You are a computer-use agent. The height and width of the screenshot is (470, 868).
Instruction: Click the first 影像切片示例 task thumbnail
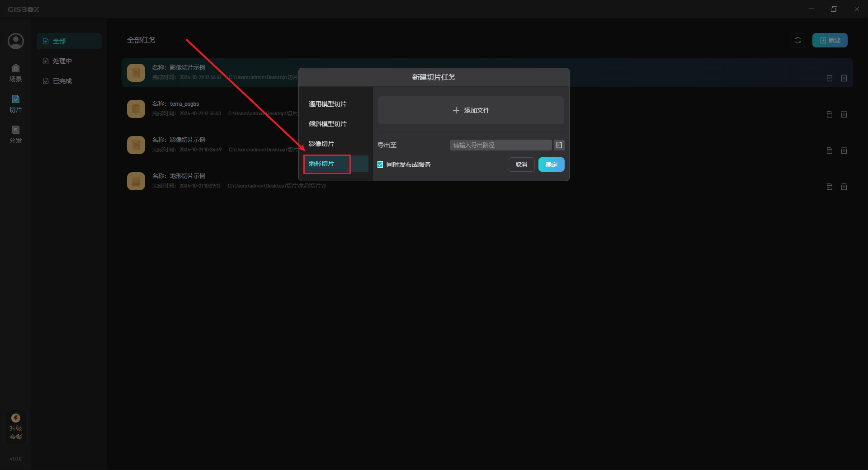point(136,73)
